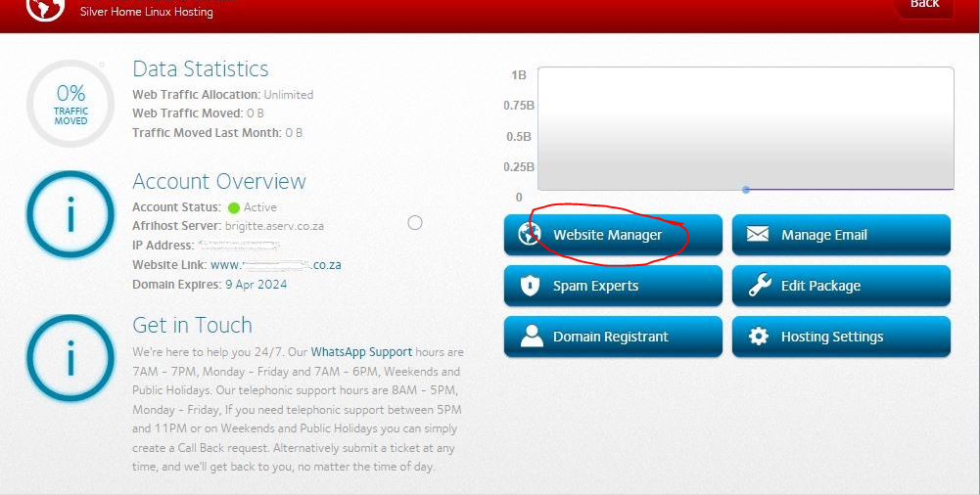Screen dimensions: 980x495
Task: Click the person icon on Domain Registrant
Action: (531, 337)
